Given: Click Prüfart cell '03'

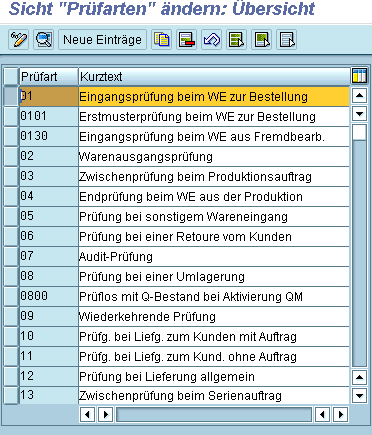Looking at the screenshot, I should coord(49,177).
